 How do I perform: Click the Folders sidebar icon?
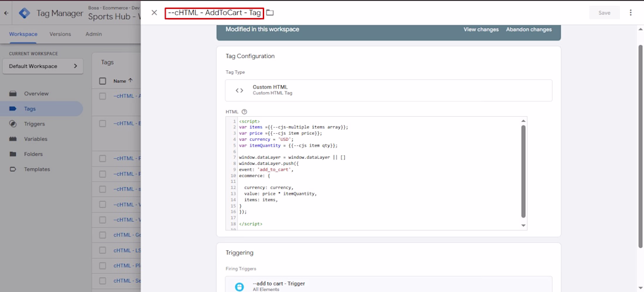coord(13,154)
